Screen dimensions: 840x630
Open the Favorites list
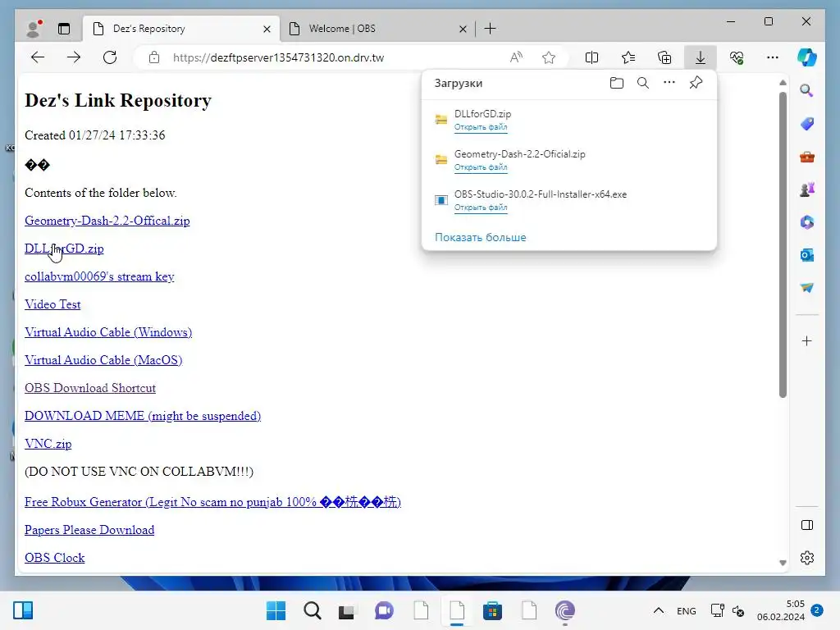tap(628, 57)
